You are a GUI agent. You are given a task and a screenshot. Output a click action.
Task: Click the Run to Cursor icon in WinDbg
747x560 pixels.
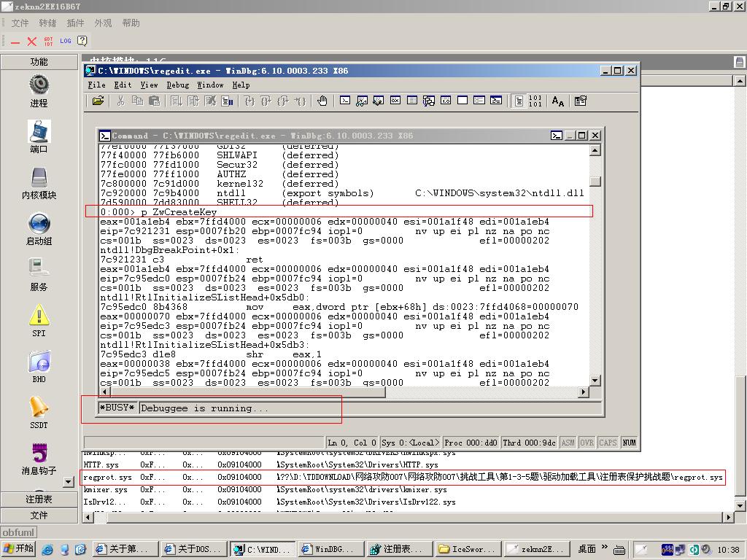(300, 101)
